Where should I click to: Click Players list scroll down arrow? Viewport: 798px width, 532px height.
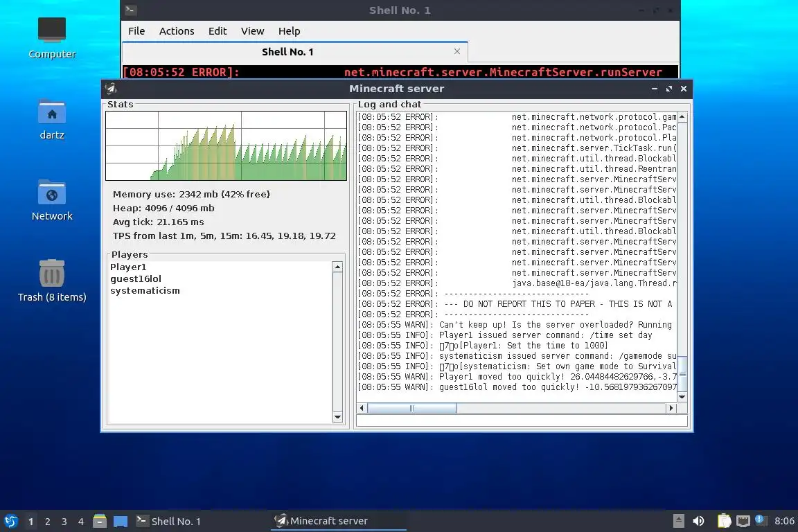tap(337, 417)
